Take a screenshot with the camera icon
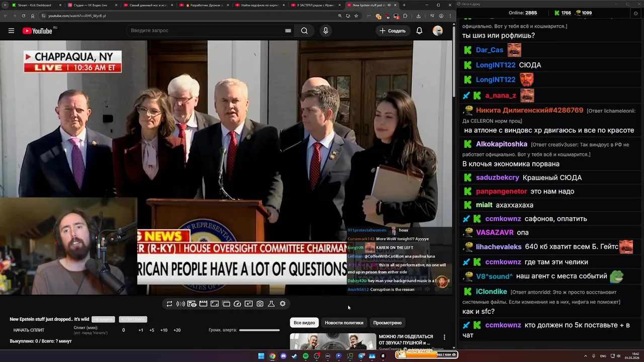This screenshot has height=362, width=644. coord(260,304)
